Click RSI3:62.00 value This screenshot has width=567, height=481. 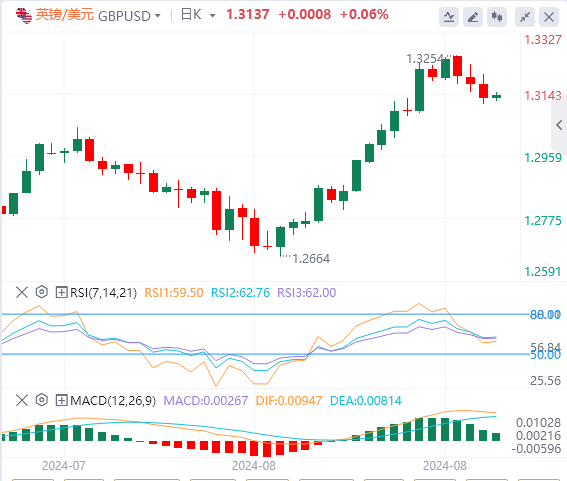click(x=307, y=293)
